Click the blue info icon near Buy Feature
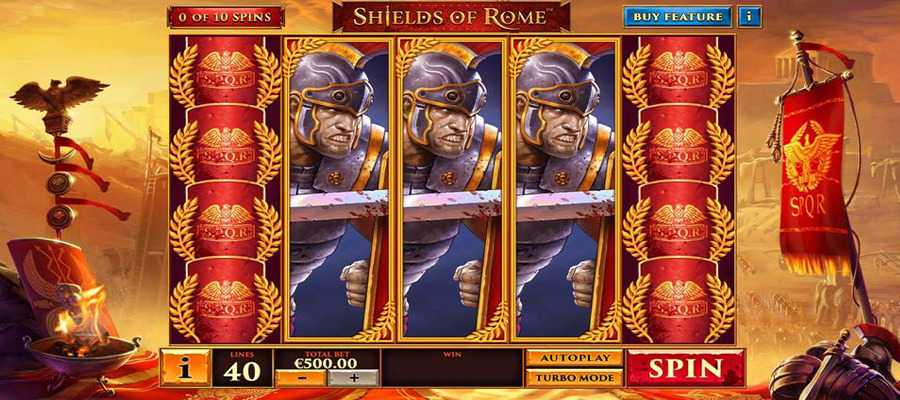Image resolution: width=900 pixels, height=400 pixels. [749, 17]
